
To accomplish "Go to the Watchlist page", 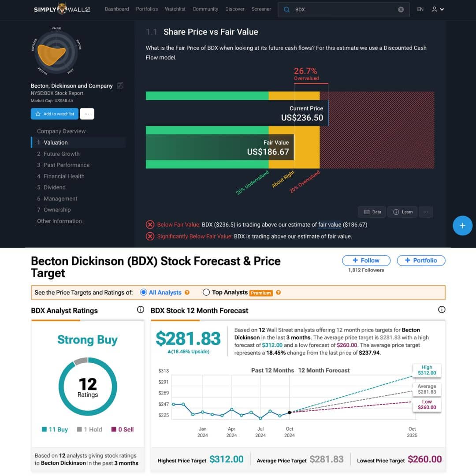I will click(175, 9).
